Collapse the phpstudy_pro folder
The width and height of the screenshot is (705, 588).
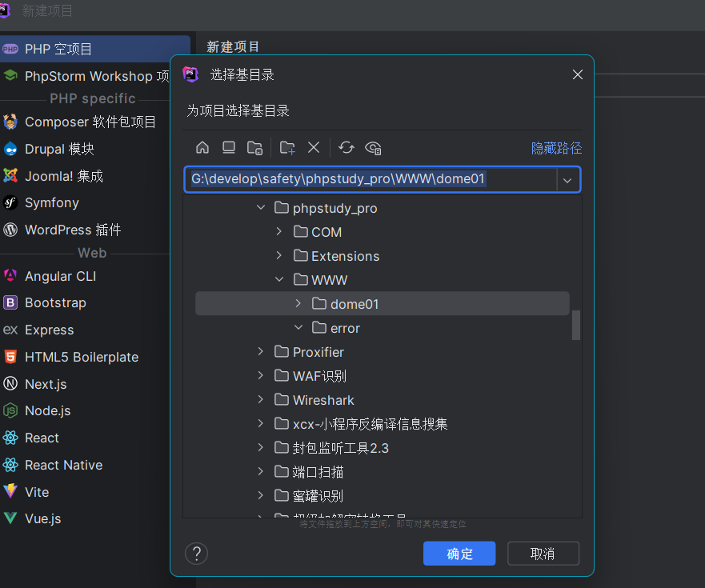tap(261, 207)
